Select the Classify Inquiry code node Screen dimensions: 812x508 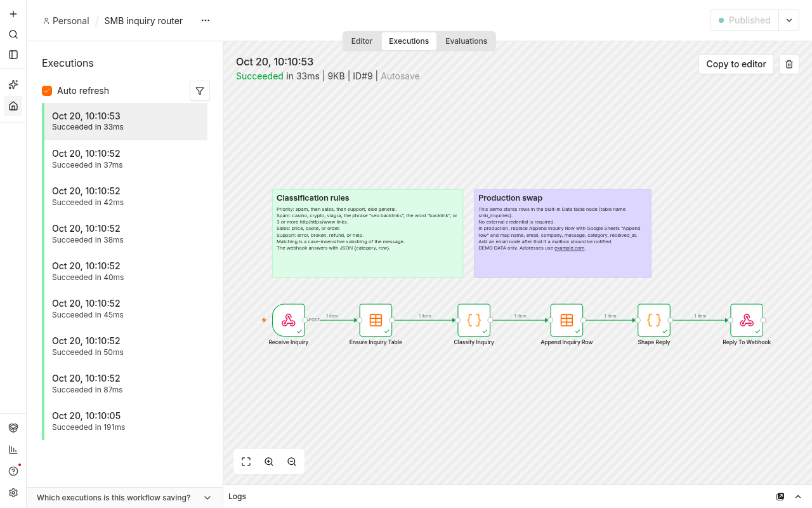coord(474,320)
